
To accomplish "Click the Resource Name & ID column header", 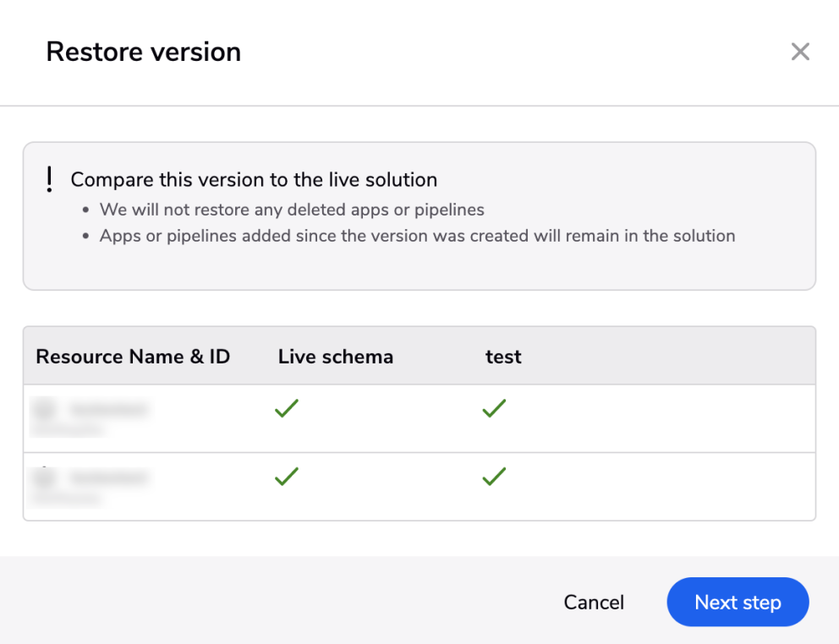I will (x=133, y=357).
